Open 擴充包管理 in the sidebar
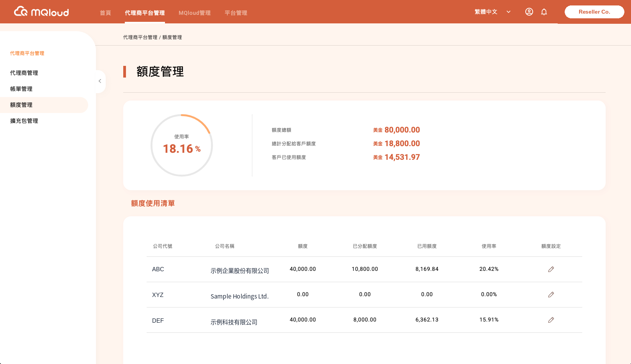 tap(24, 121)
